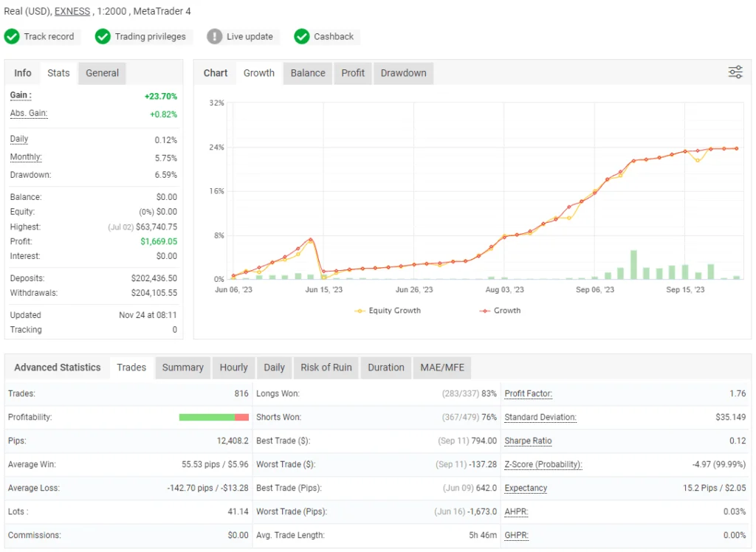This screenshot has height=552, width=756.
Task: Open the Summary statistics tab
Action: tap(182, 368)
